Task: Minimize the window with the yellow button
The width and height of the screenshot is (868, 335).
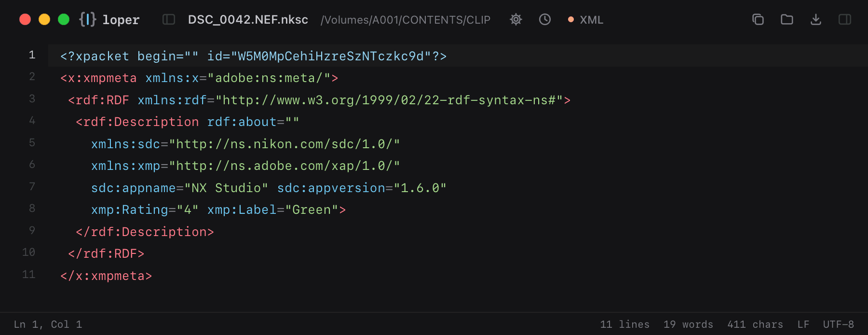Action: coord(44,19)
